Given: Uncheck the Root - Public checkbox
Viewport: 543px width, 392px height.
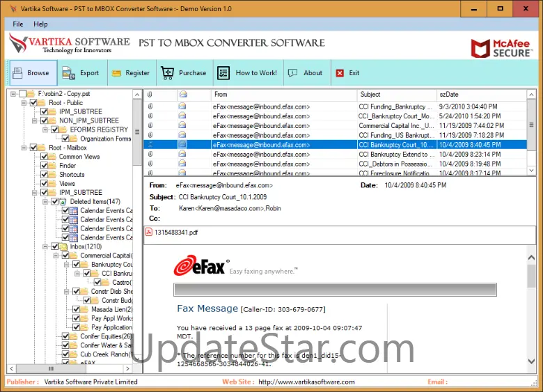Looking at the screenshot, I should tap(33, 102).
